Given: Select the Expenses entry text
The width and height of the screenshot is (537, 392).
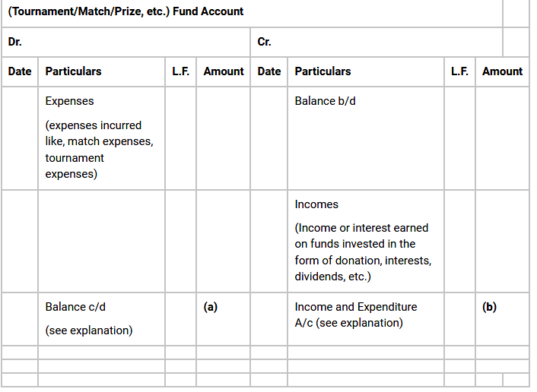Looking at the screenshot, I should point(70,100).
